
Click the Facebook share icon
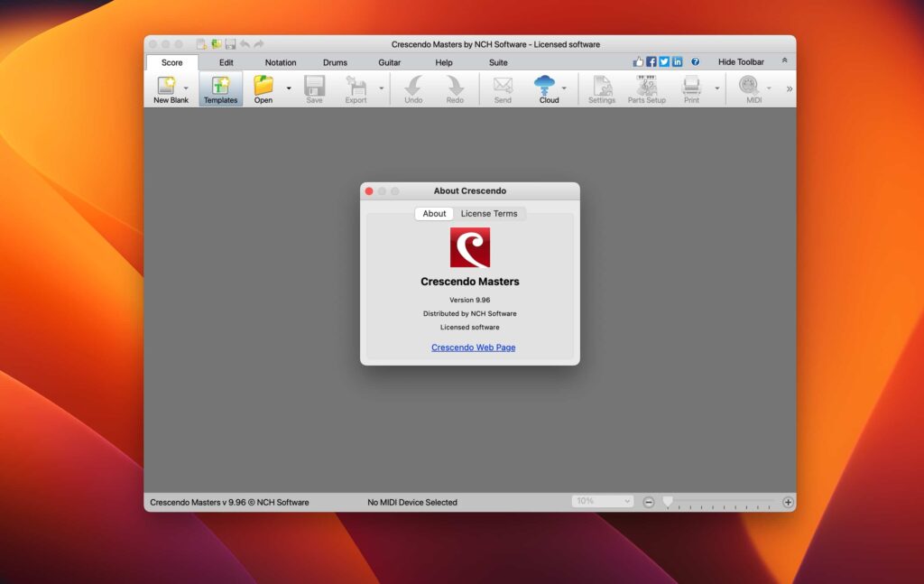coord(651,62)
